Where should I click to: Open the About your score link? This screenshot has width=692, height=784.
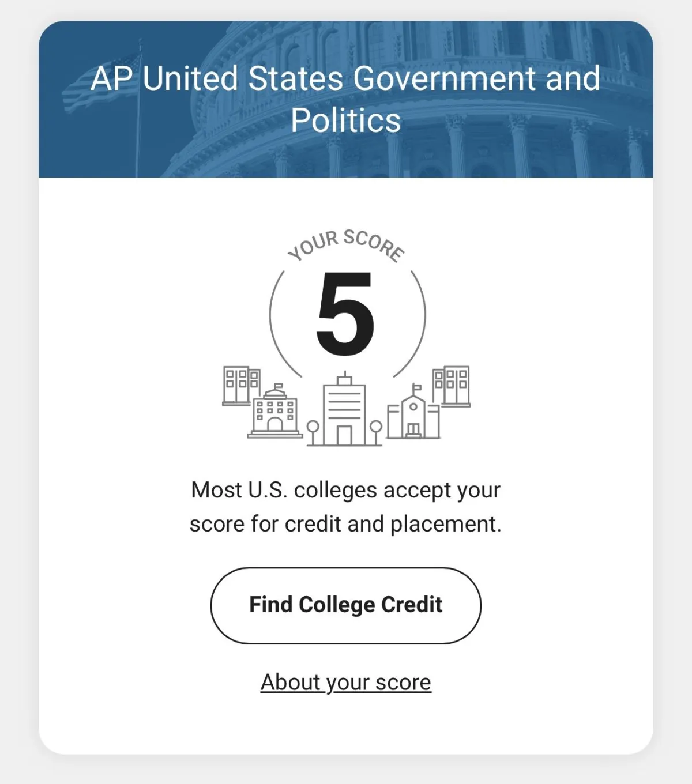346,682
